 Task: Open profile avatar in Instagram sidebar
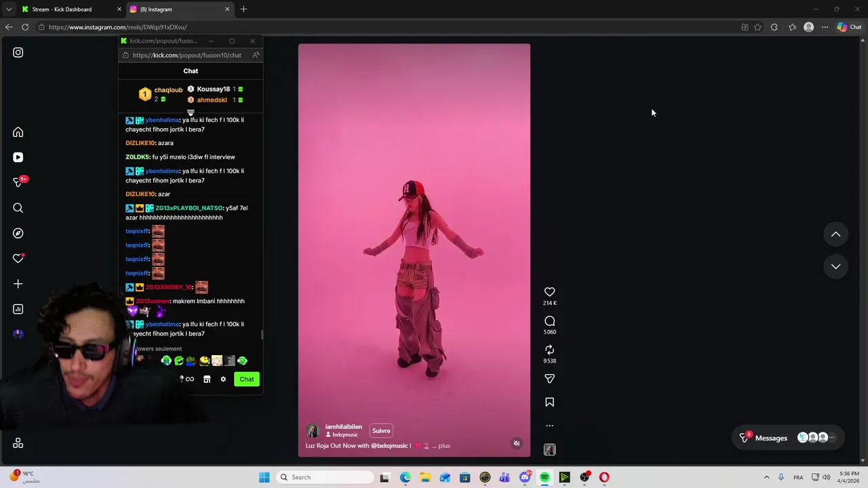18,334
